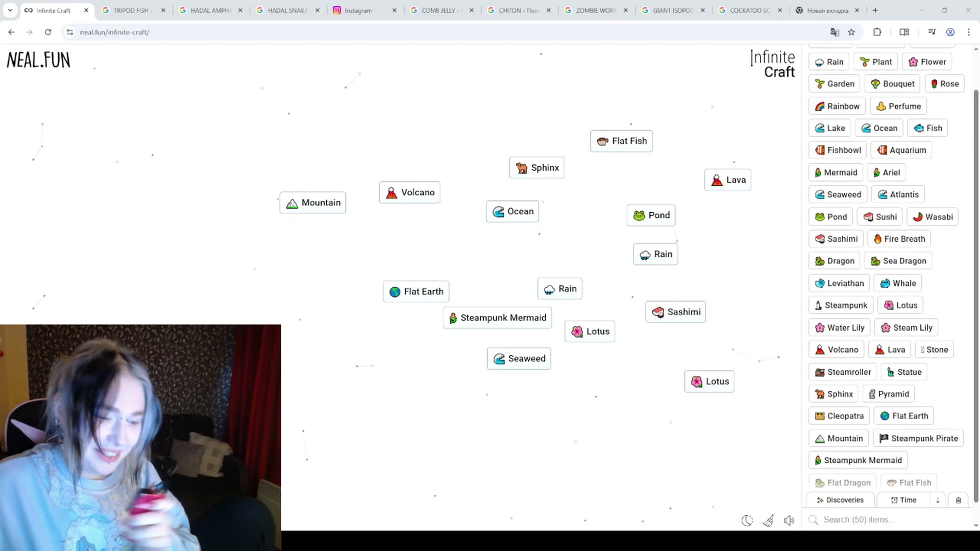
Task: Change sorting using the Time button
Action: point(903,500)
